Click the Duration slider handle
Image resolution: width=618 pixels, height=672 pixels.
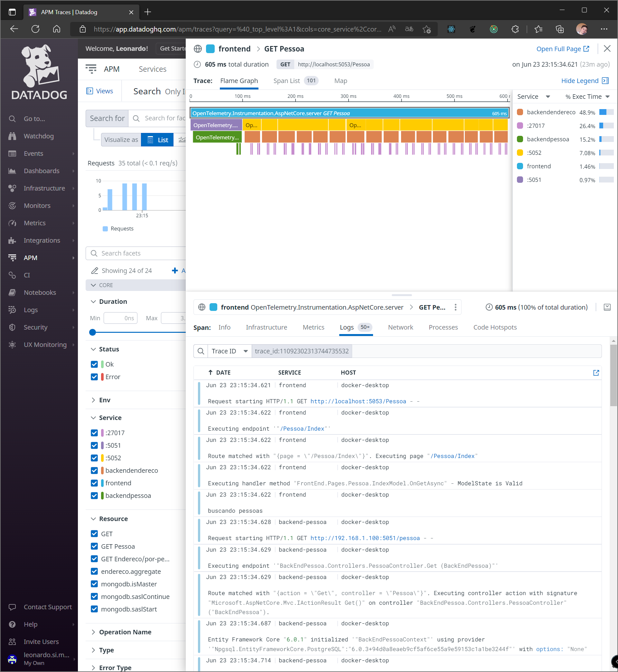coord(93,332)
